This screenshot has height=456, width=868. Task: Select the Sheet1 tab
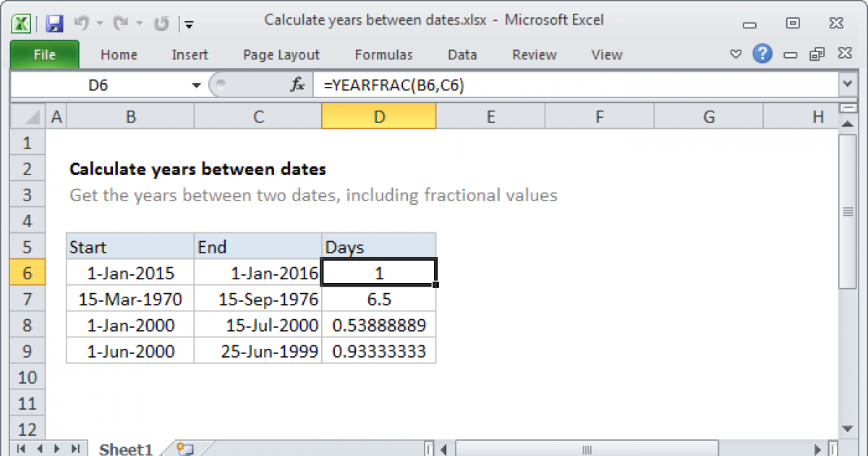click(x=125, y=449)
